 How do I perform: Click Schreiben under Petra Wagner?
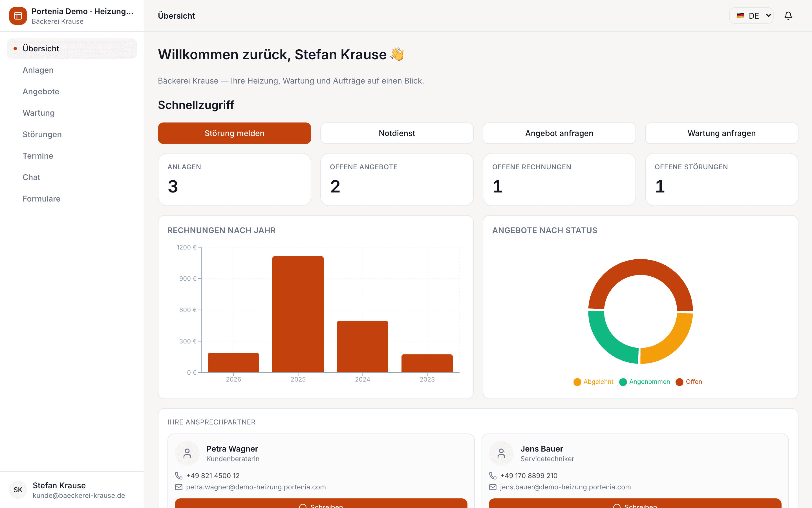[x=321, y=503]
